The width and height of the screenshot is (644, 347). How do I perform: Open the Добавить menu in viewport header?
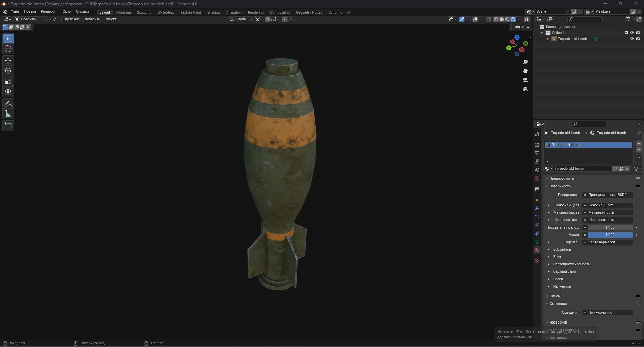click(92, 19)
